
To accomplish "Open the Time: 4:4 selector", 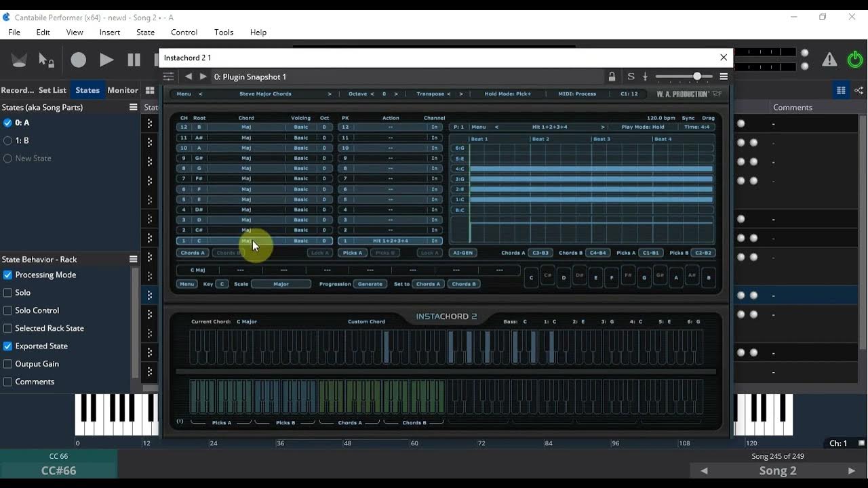I will pos(697,127).
